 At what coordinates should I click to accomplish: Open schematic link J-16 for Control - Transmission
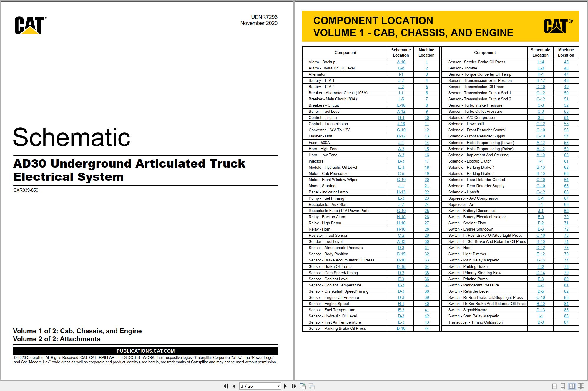click(x=401, y=124)
